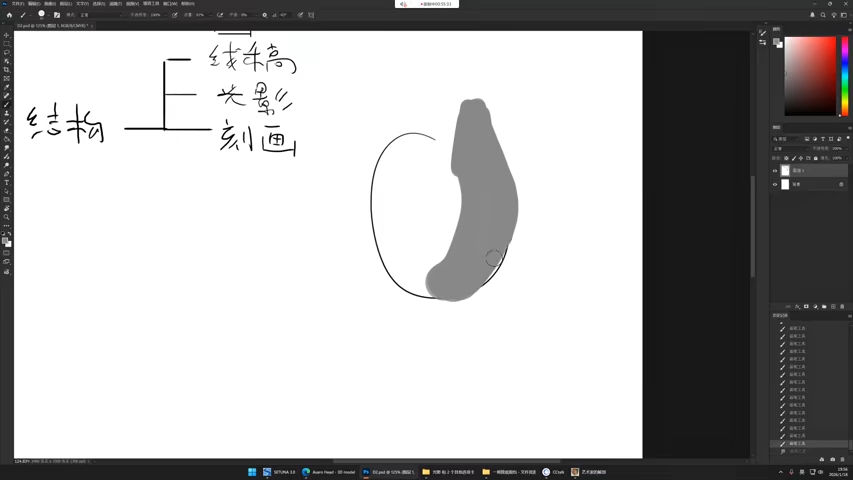Open the layer blend mode dropdown
This screenshot has width=853, height=480.
(790, 149)
